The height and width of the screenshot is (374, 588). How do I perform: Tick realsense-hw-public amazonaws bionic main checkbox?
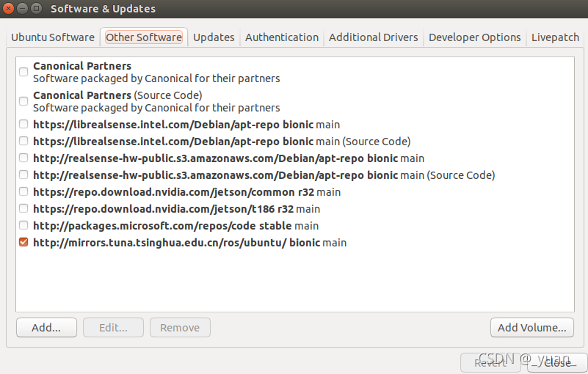[23, 158]
